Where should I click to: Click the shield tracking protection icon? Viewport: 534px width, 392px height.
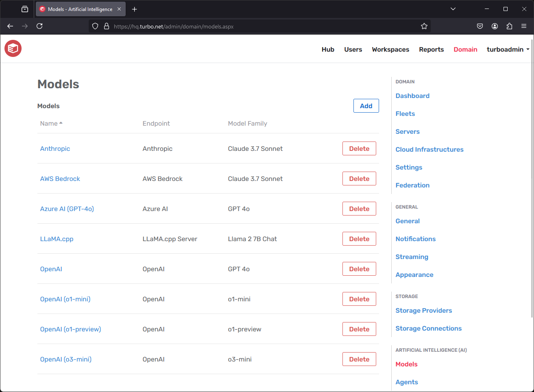pyautogui.click(x=95, y=26)
